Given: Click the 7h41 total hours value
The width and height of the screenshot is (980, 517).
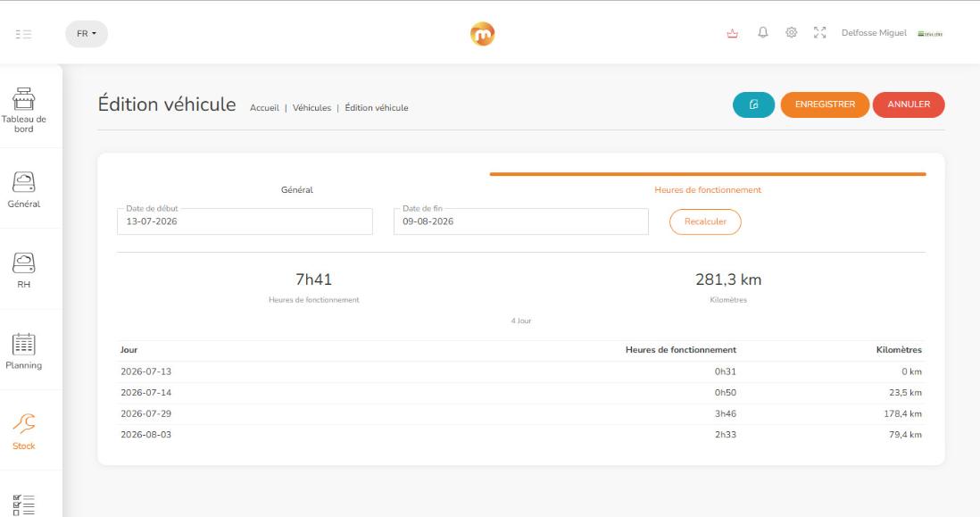Looking at the screenshot, I should pos(314,279).
